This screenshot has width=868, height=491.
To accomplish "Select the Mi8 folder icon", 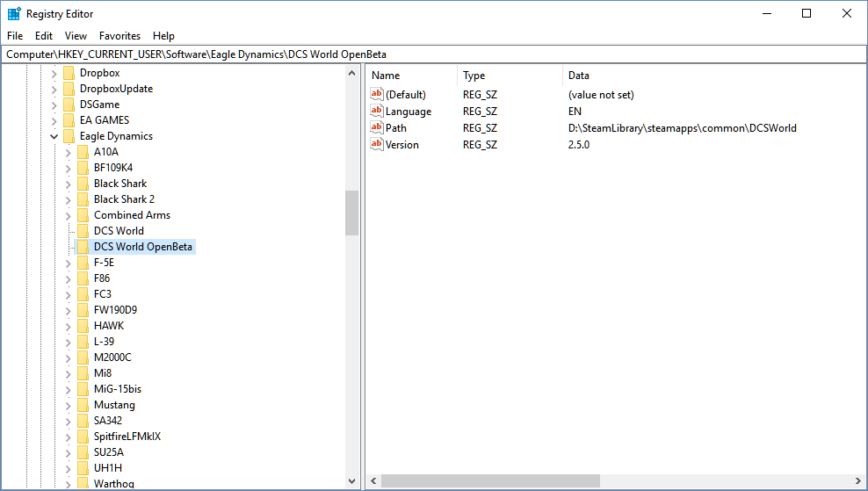I will [83, 373].
